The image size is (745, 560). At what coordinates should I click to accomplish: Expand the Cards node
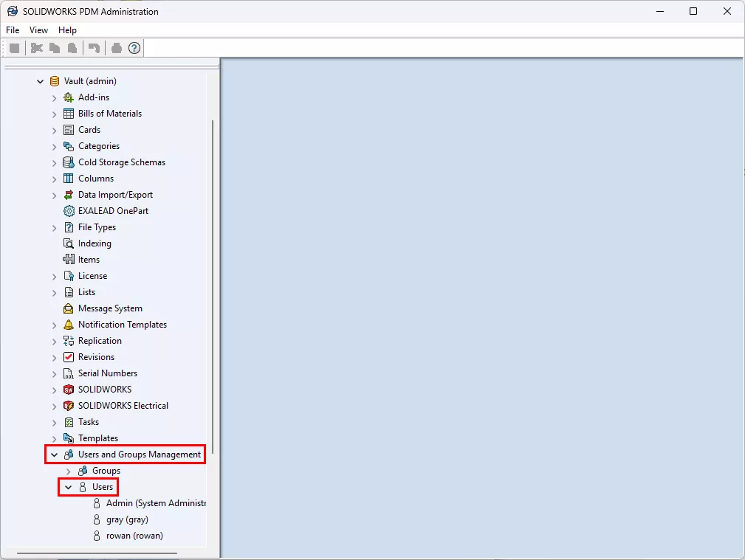54,130
